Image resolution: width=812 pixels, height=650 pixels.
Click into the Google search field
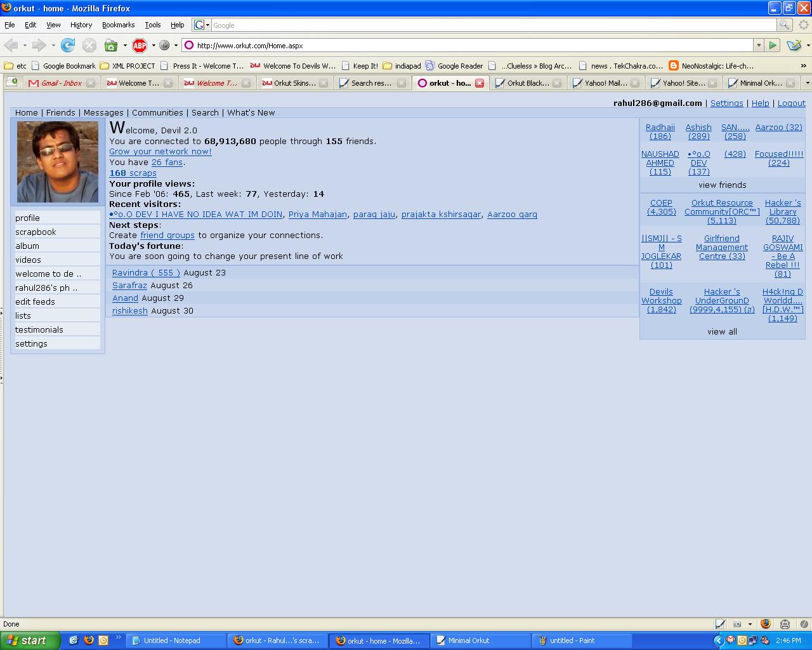(x=494, y=25)
